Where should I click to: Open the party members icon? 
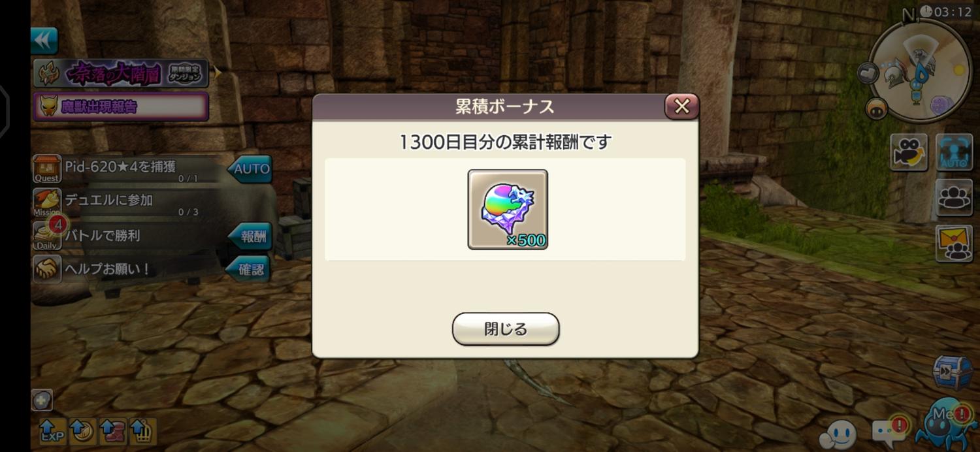tap(955, 197)
